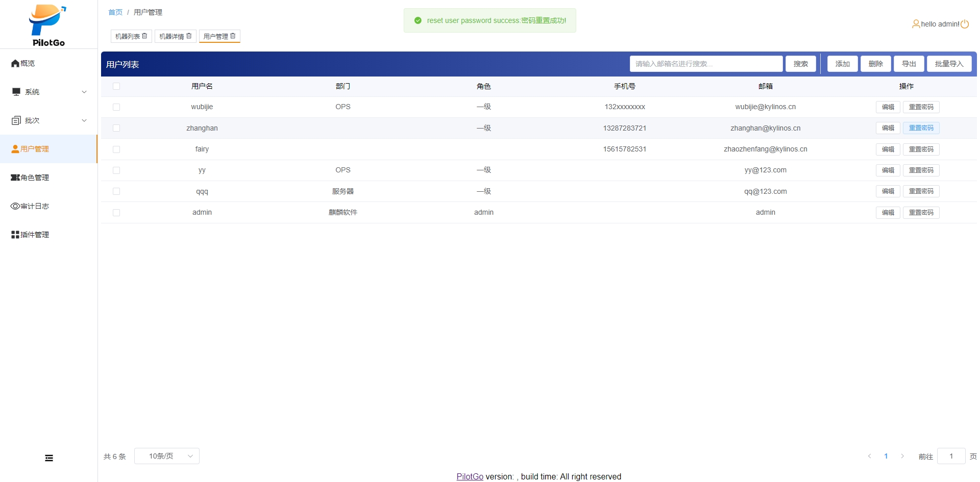Open 插件管理 grid icon menu

pyautogui.click(x=15, y=235)
